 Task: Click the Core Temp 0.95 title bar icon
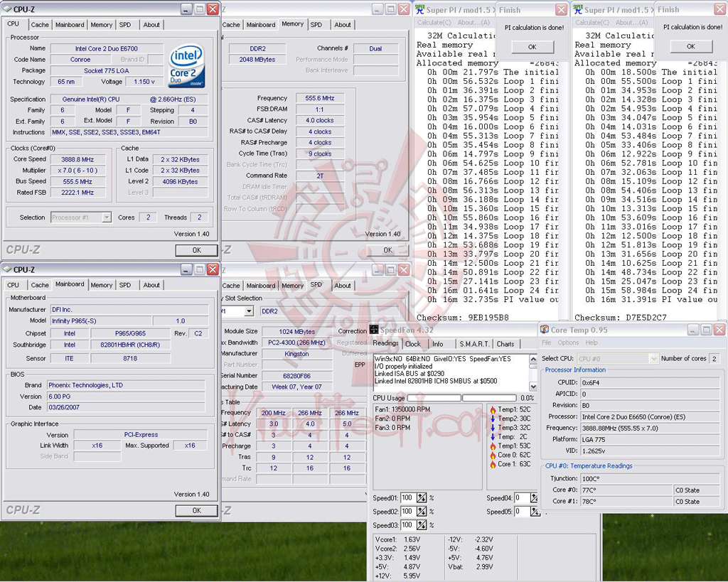pos(545,330)
